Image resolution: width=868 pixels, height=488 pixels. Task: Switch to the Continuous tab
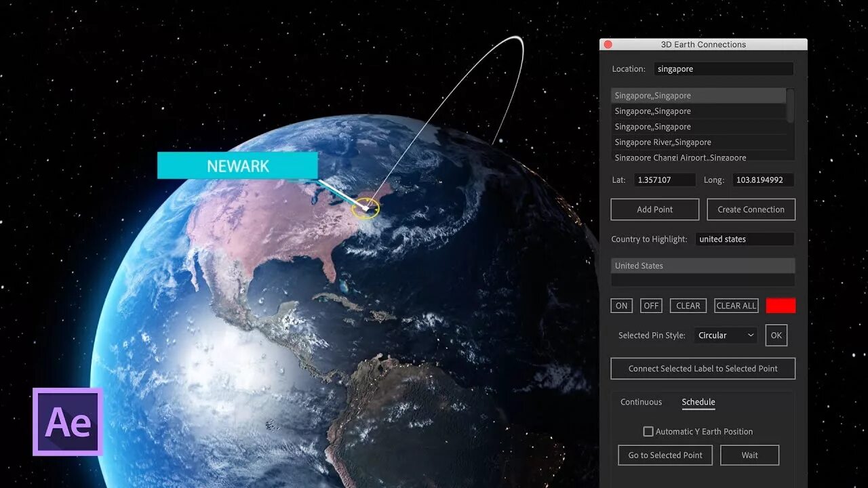[x=641, y=402]
